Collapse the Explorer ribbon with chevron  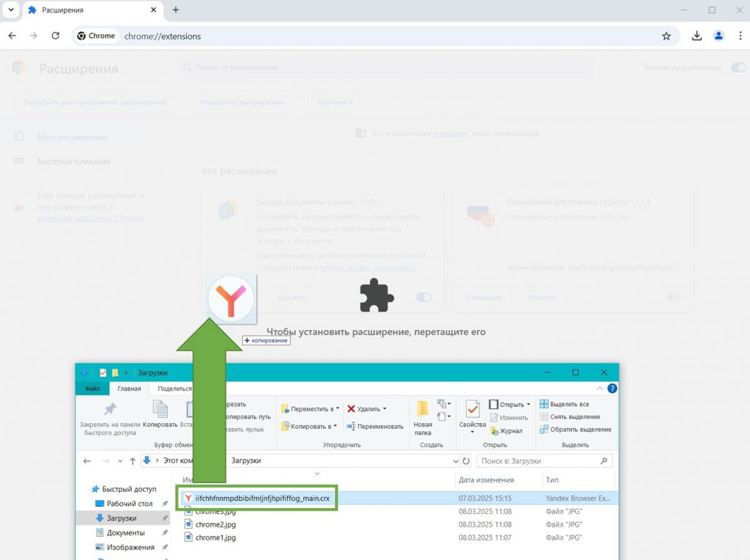coord(601,388)
